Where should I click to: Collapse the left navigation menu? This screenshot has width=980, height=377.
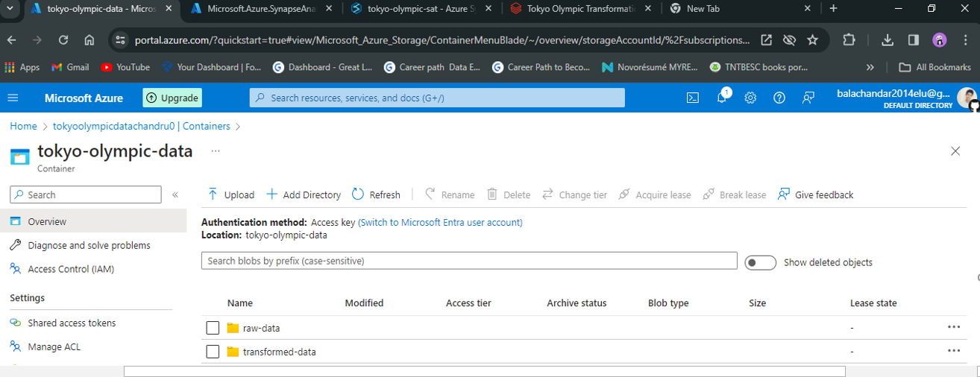(175, 194)
